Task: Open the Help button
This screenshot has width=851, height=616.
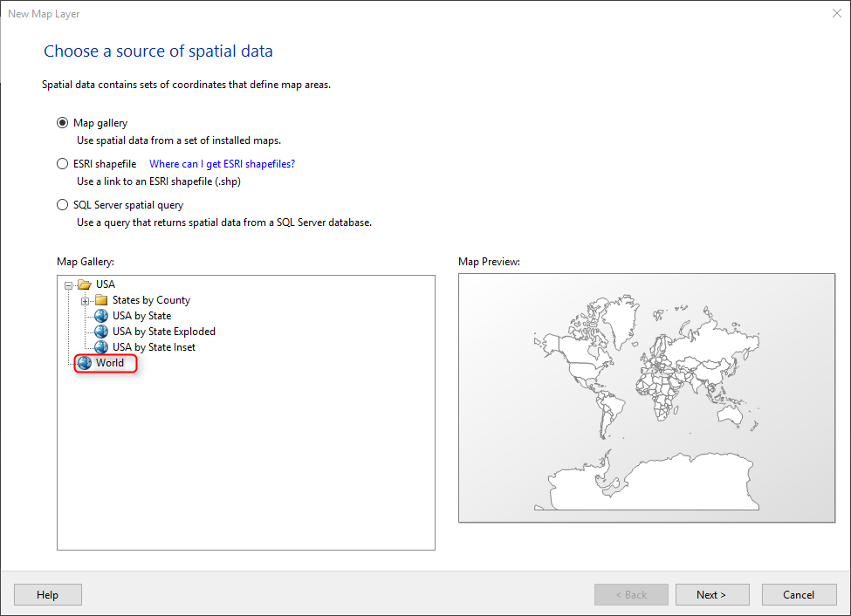Action: (48, 595)
